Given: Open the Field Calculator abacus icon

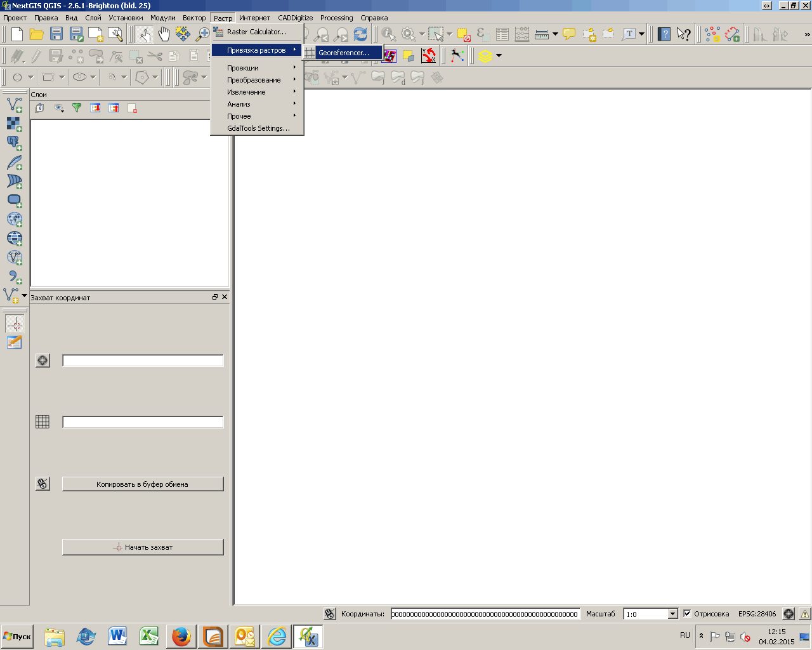Looking at the screenshot, I should (x=522, y=34).
